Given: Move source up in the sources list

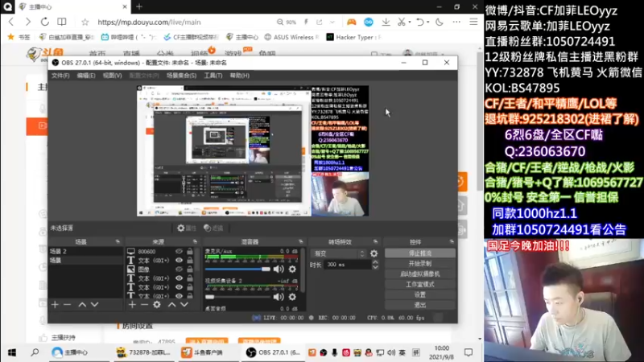Looking at the screenshot, I should 171,305.
